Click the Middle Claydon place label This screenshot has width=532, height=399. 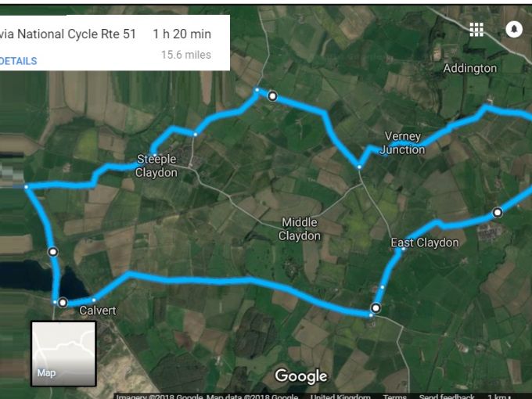point(300,229)
